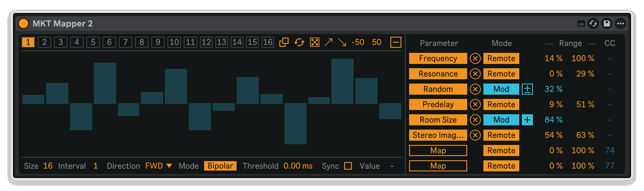Toggle Room Size row Mod mode

[x=501, y=120]
